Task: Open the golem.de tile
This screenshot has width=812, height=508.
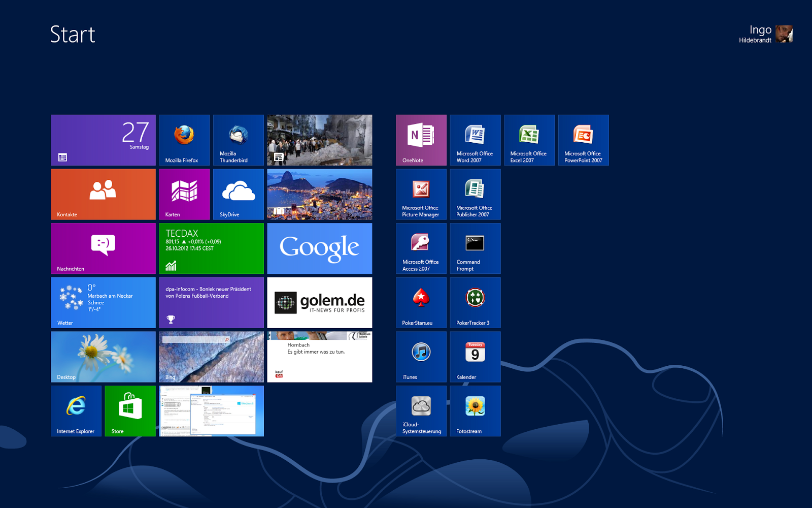Action: click(x=320, y=303)
